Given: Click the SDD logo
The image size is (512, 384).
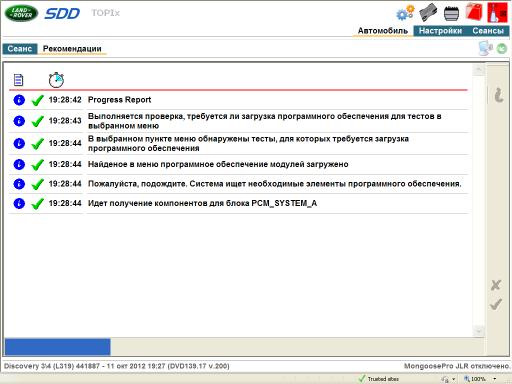Looking at the screenshot, I should click(62, 14).
